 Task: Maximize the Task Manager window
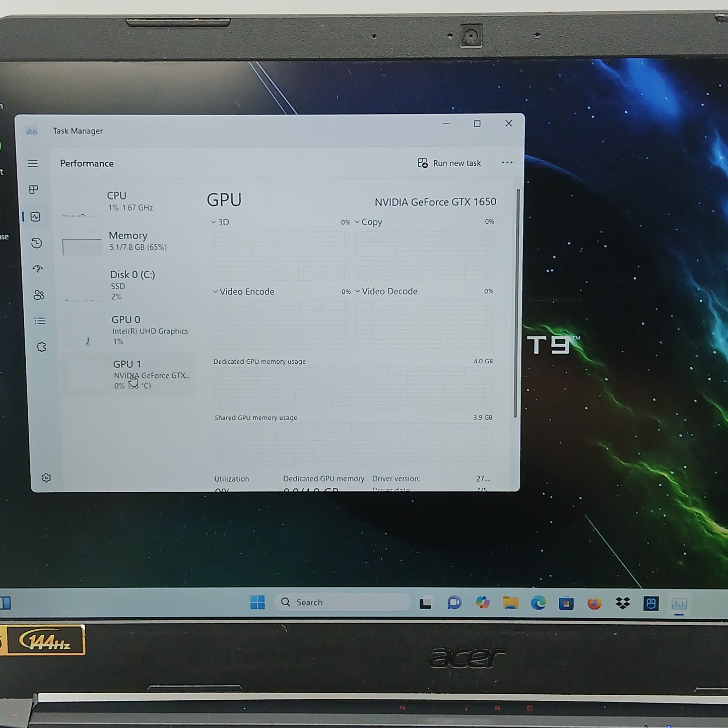click(x=477, y=124)
